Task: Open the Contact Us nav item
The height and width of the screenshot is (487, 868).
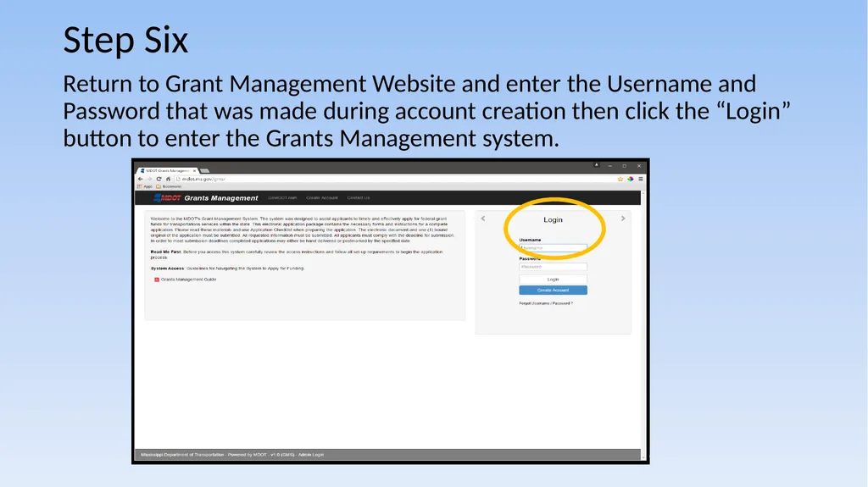Action: click(359, 197)
